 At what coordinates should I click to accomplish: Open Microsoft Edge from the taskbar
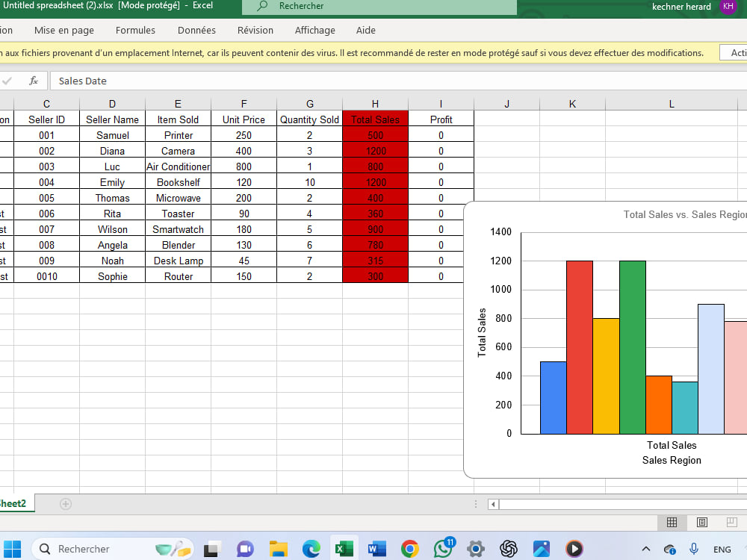(311, 549)
